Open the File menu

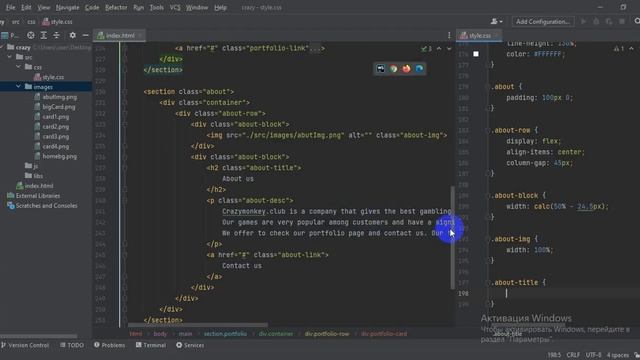(x=10, y=7)
